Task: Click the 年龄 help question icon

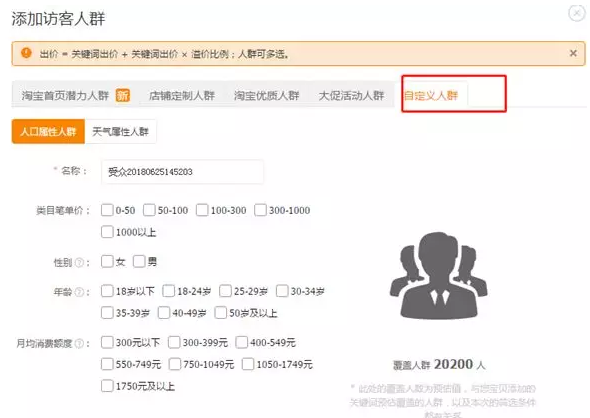Action: click(79, 292)
